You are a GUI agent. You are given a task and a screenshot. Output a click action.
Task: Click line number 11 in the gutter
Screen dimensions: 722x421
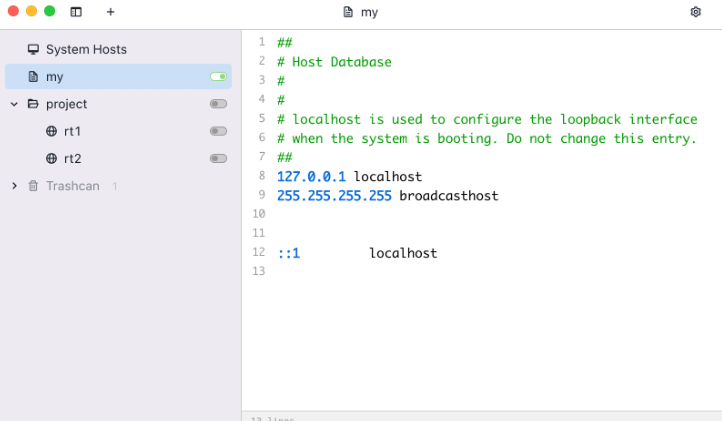tap(259, 233)
